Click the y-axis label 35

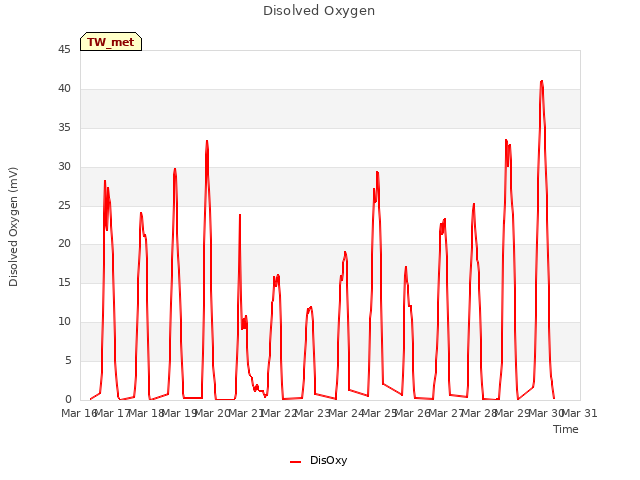[64, 127]
